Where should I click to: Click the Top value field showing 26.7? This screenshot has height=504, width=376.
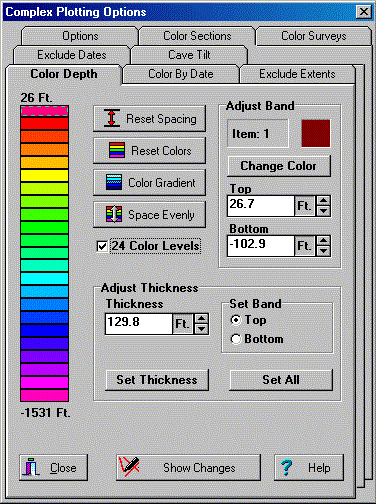coord(261,206)
